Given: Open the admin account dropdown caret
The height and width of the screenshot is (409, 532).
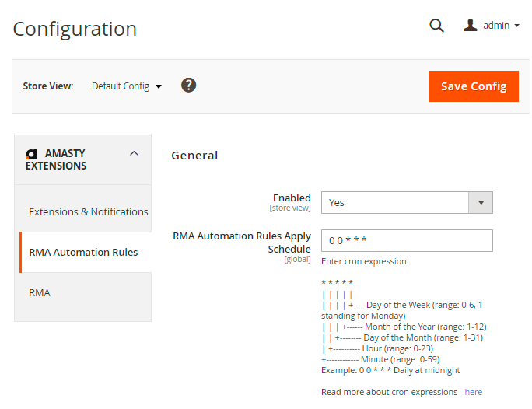Looking at the screenshot, I should coord(517,26).
